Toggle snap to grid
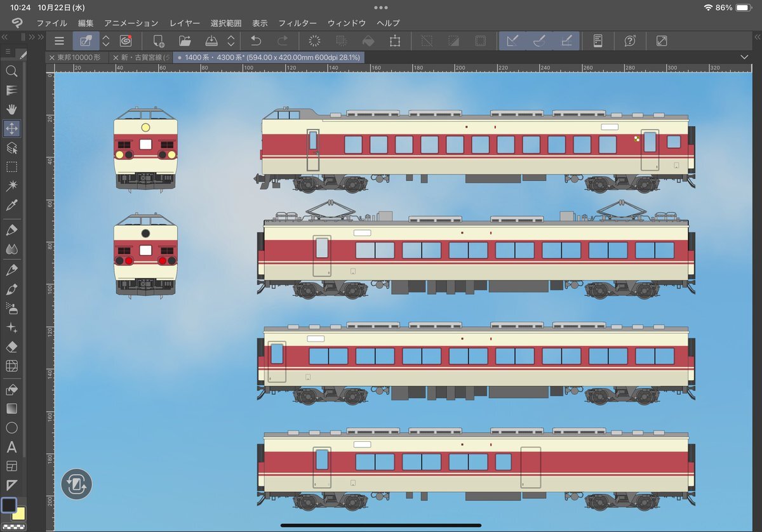The height and width of the screenshot is (532, 762). pyautogui.click(x=566, y=41)
